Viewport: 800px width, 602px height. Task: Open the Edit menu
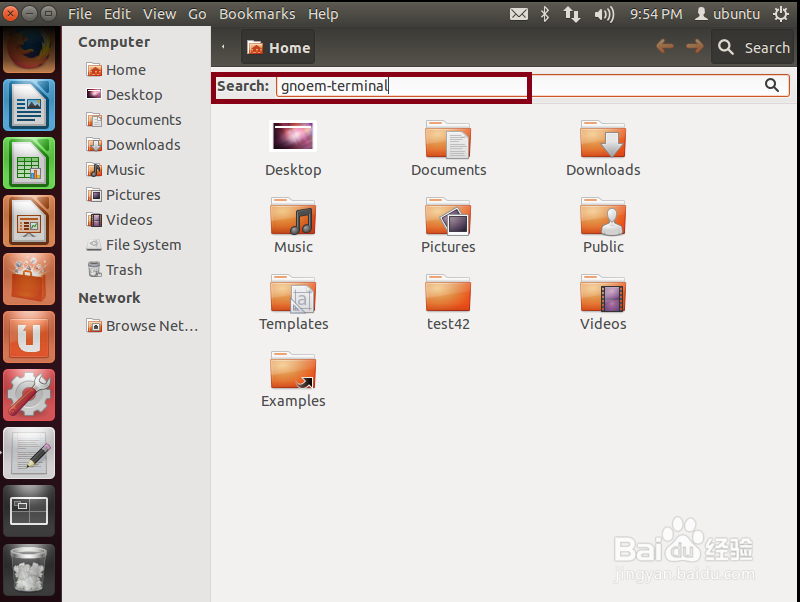tap(117, 14)
